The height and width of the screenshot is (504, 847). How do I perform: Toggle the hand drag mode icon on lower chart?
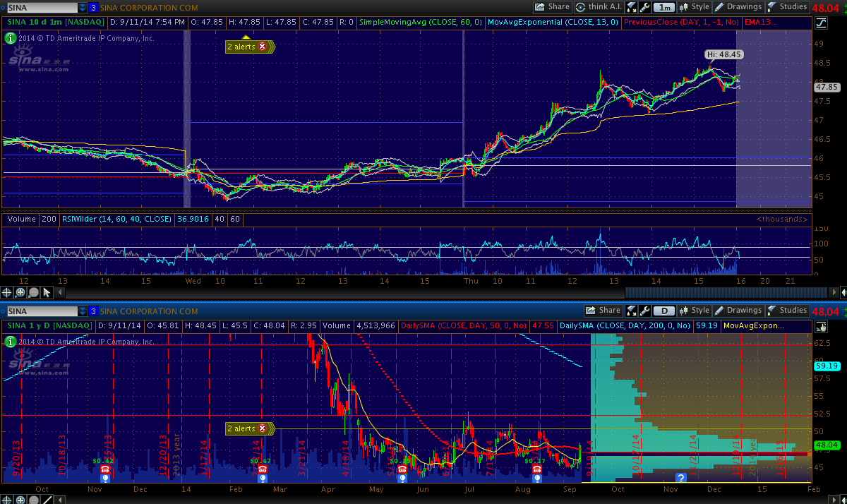[821, 326]
